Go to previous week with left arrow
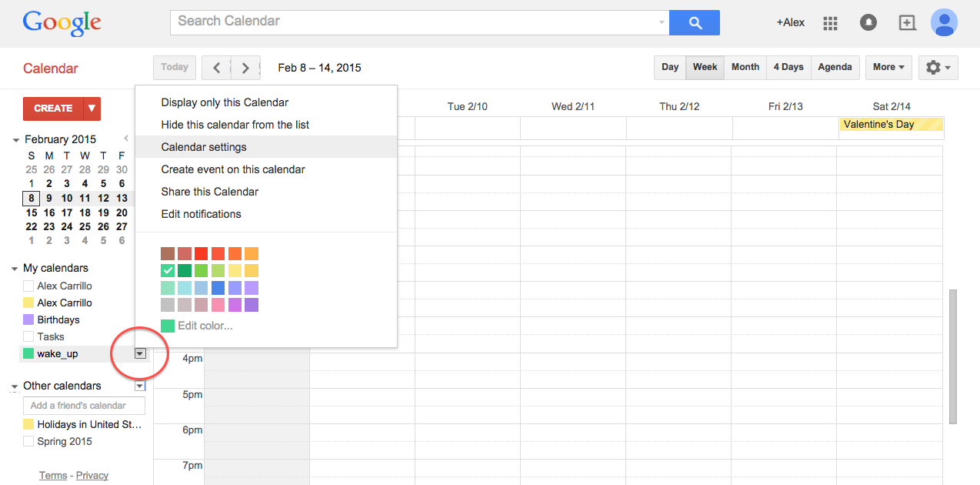This screenshot has width=980, height=485. (217, 68)
